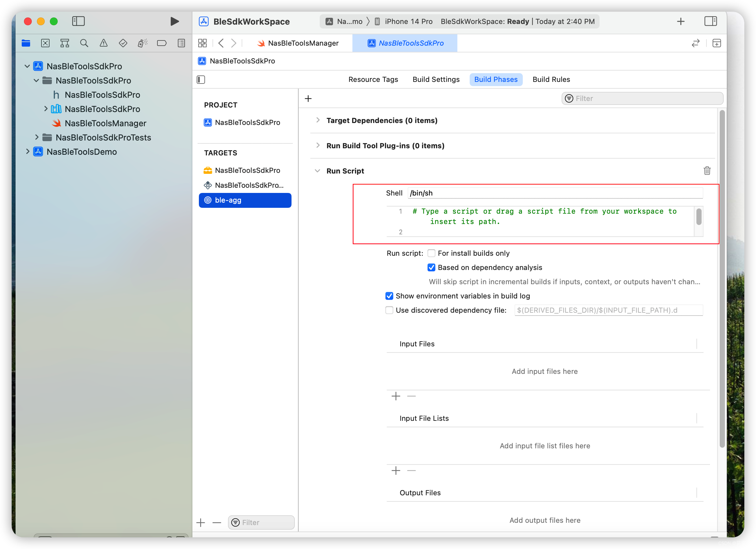Open the Test navigator diamond icon

[x=123, y=43]
